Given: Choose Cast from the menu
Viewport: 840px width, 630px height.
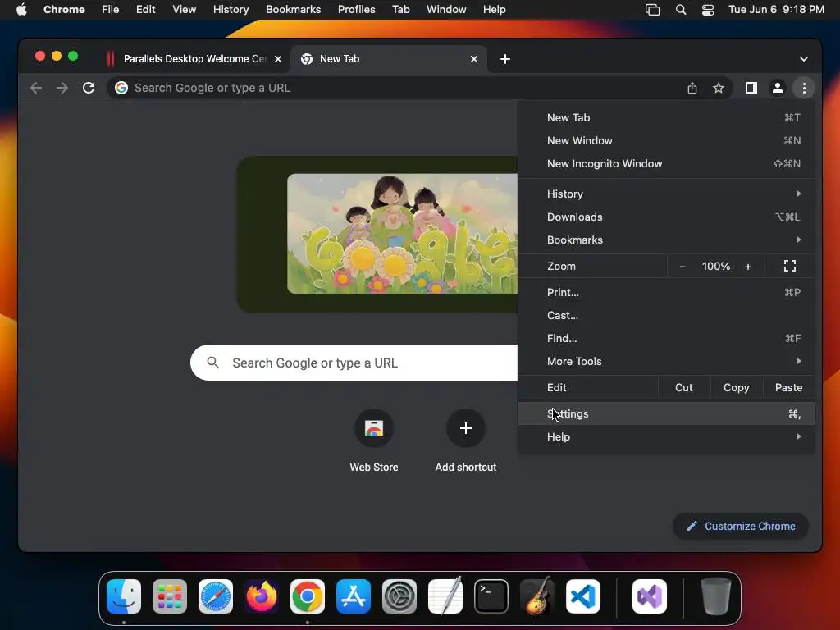Looking at the screenshot, I should pyautogui.click(x=666, y=316).
